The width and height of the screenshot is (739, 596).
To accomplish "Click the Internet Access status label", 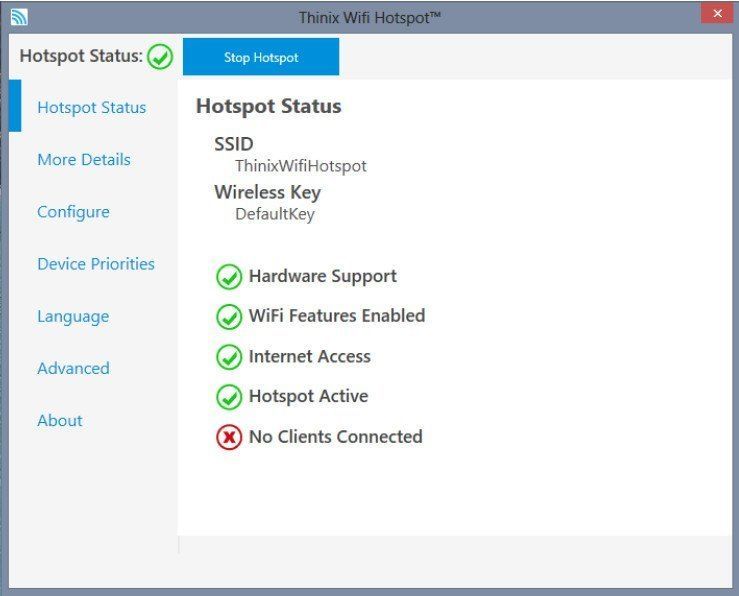I will [x=310, y=356].
